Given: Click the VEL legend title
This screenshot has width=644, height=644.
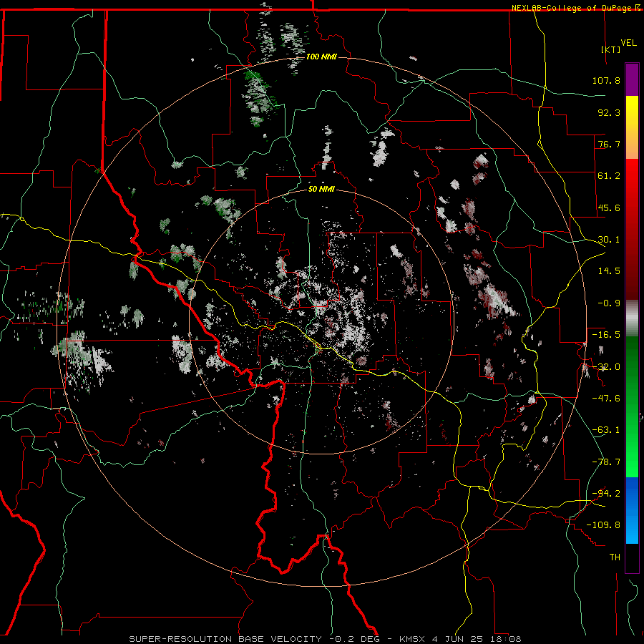Looking at the screenshot, I should (629, 43).
